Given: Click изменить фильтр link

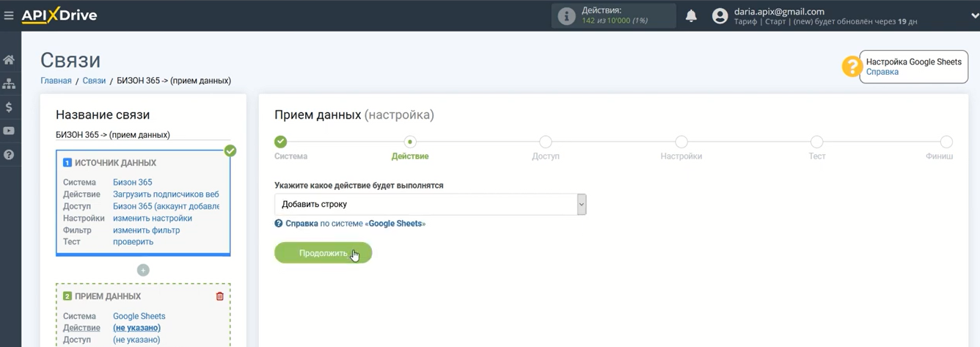Looking at the screenshot, I should (x=146, y=230).
